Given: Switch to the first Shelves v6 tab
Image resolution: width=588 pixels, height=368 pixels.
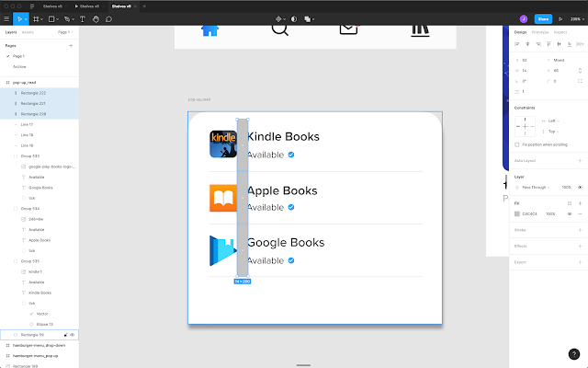Looking at the screenshot, I should pyautogui.click(x=52, y=6).
